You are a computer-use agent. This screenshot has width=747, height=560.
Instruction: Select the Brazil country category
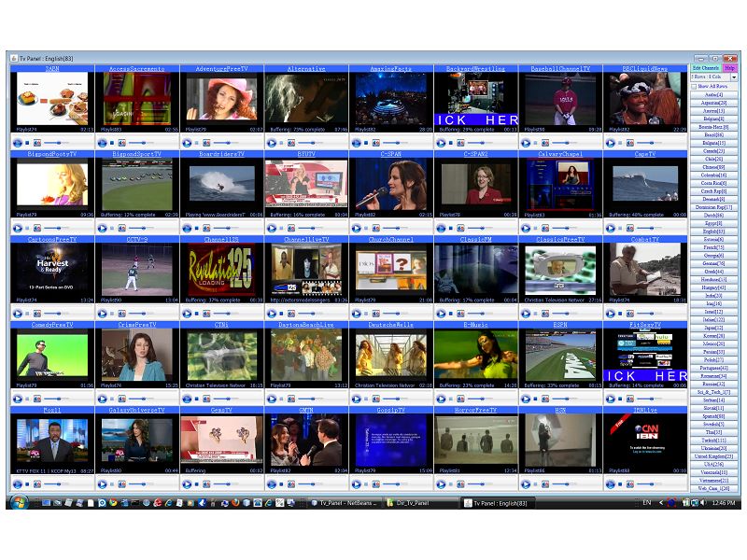714,134
